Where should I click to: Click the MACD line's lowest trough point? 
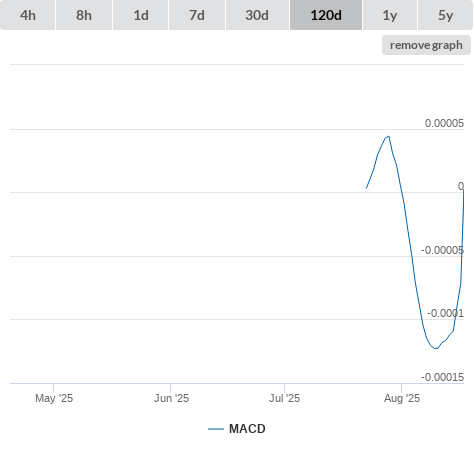(x=436, y=348)
